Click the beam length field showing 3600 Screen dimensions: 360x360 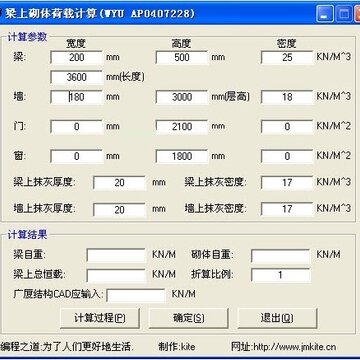(76, 77)
